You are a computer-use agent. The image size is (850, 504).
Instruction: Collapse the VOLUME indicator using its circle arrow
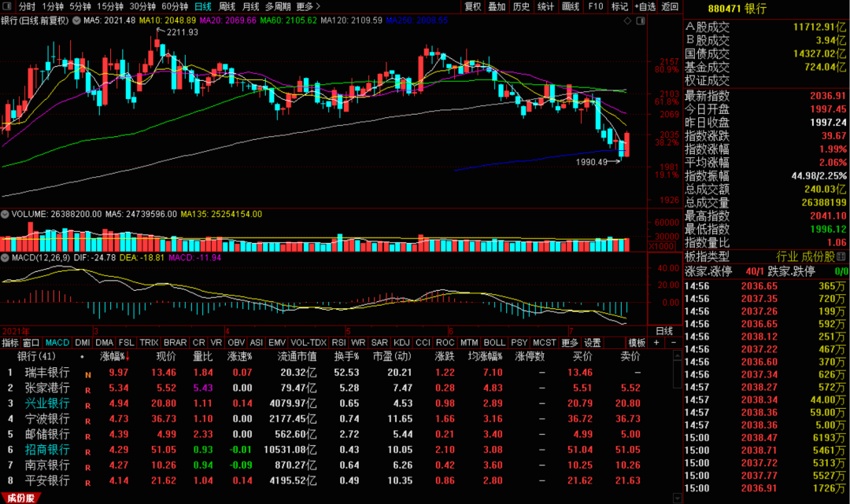pos(5,215)
